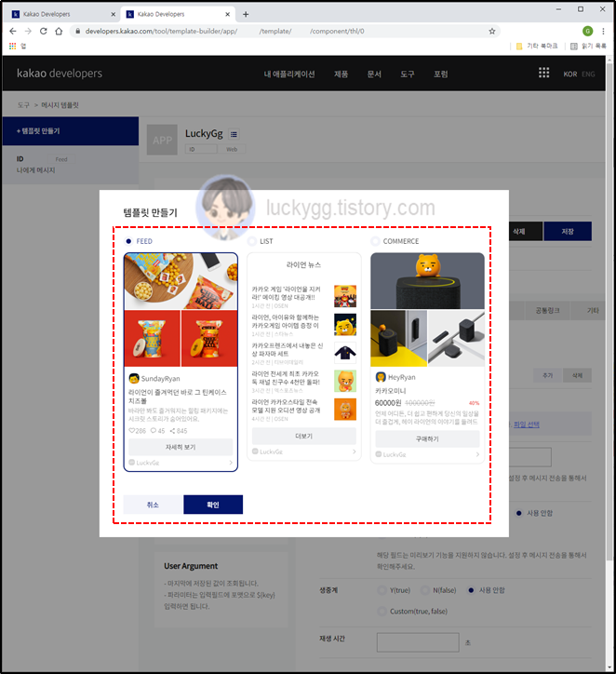
Task: Open the browser home page icon
Action: coord(59,31)
